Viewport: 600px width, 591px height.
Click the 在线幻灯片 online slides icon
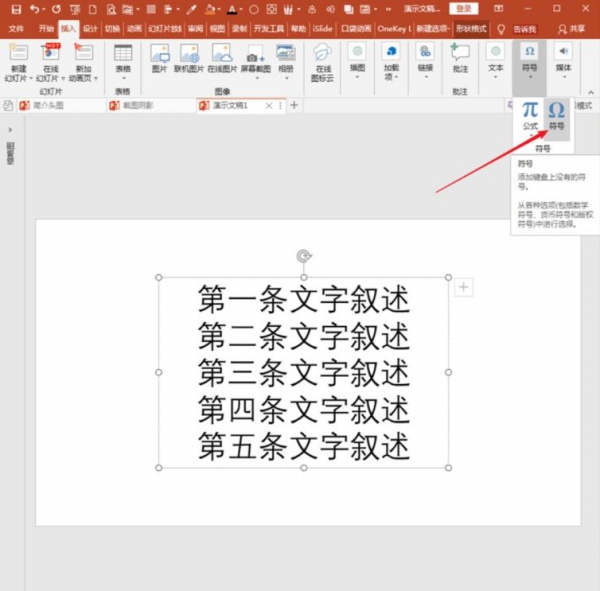point(51,52)
